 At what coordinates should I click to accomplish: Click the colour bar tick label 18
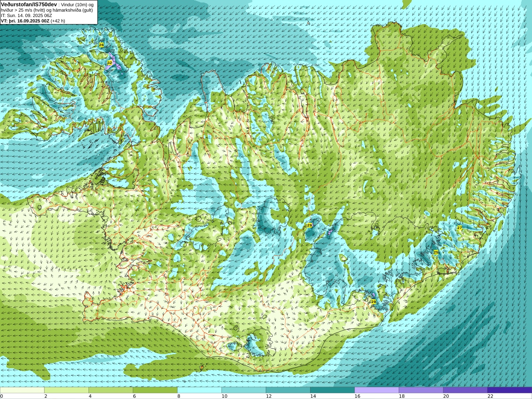(402, 396)
